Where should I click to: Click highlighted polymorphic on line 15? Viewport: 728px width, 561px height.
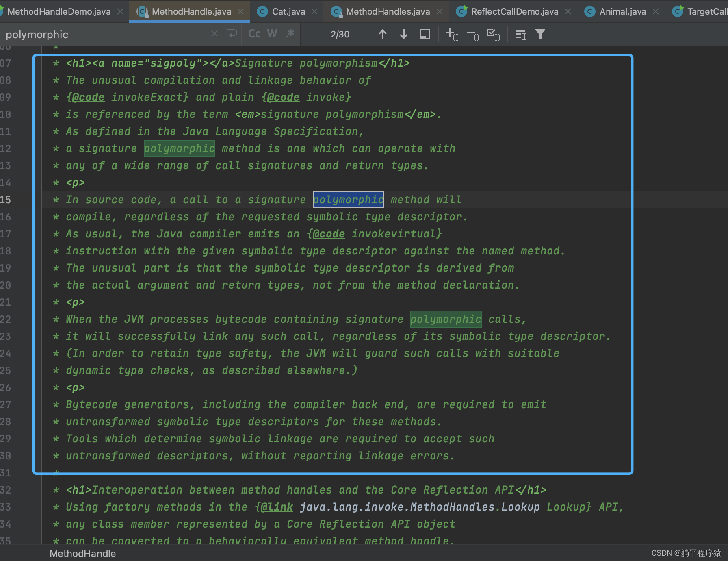point(348,200)
